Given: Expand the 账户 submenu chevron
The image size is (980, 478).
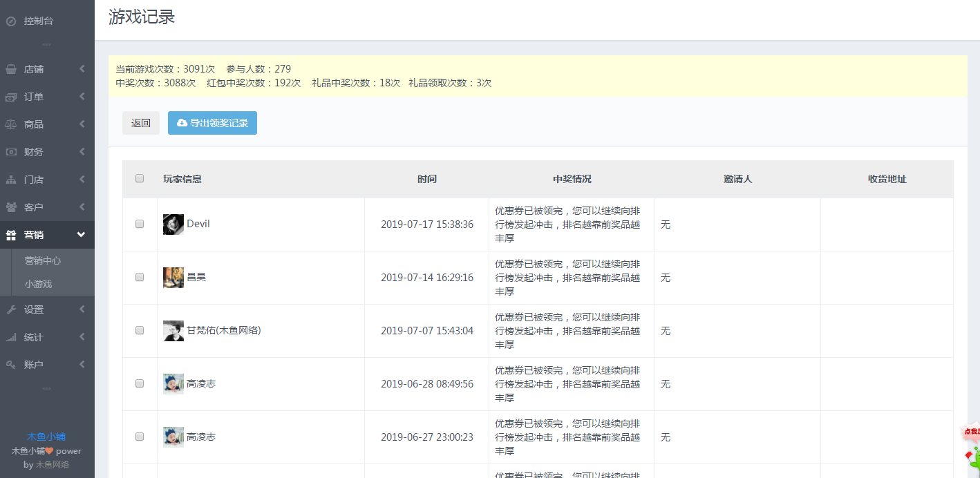Looking at the screenshot, I should [x=82, y=365].
